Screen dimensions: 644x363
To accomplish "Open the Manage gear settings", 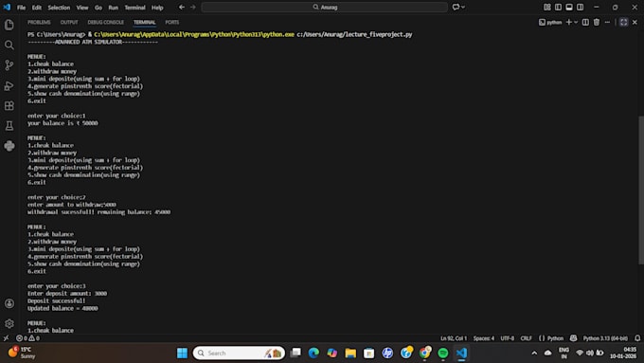I will coord(9,323).
